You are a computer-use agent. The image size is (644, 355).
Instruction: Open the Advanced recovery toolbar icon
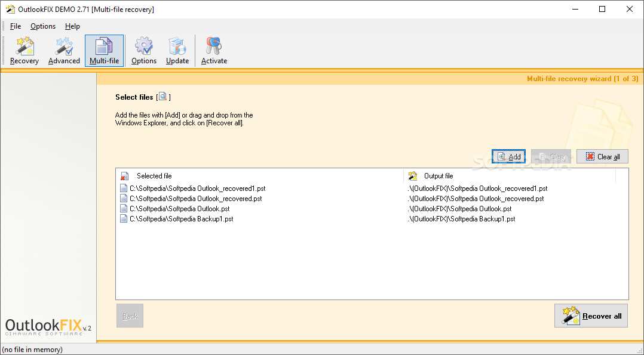pyautogui.click(x=64, y=51)
